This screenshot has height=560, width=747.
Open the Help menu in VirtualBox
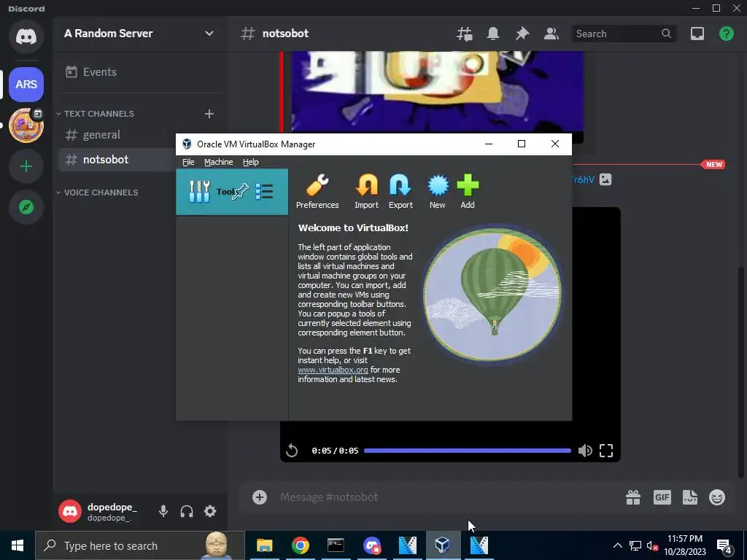tap(251, 162)
